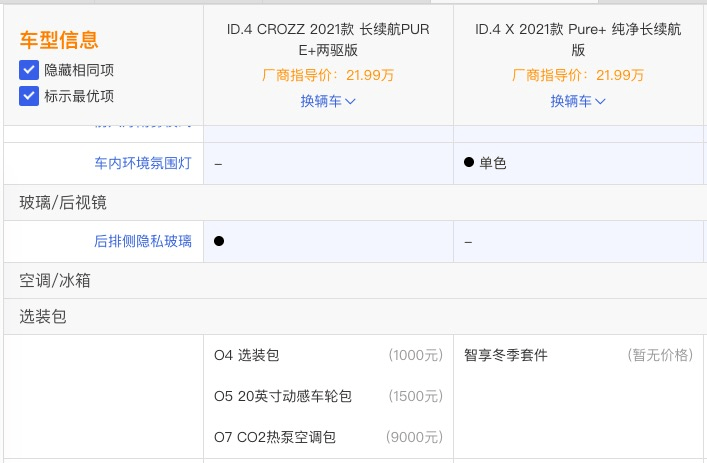Click chevron arrow beside ID.4 CROZZ 换辆车
Image resolution: width=707 pixels, height=463 pixels.
coord(350,101)
